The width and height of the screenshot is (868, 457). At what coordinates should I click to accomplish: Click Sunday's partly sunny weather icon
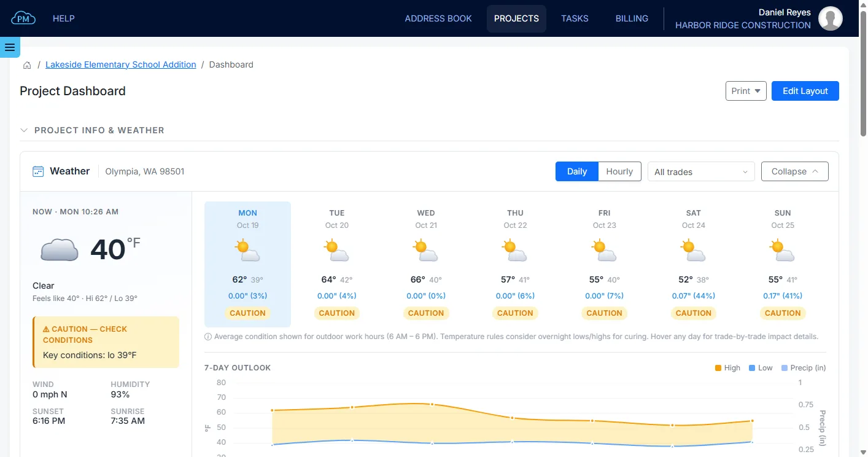point(783,251)
